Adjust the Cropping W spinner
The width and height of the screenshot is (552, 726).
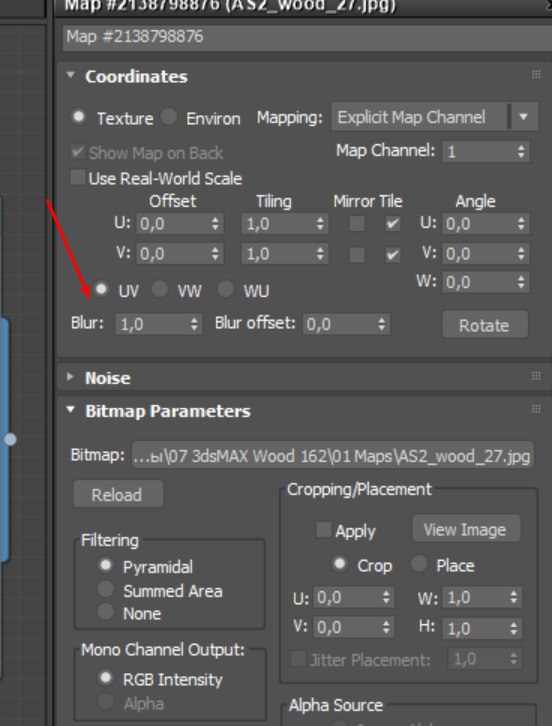tap(514, 597)
